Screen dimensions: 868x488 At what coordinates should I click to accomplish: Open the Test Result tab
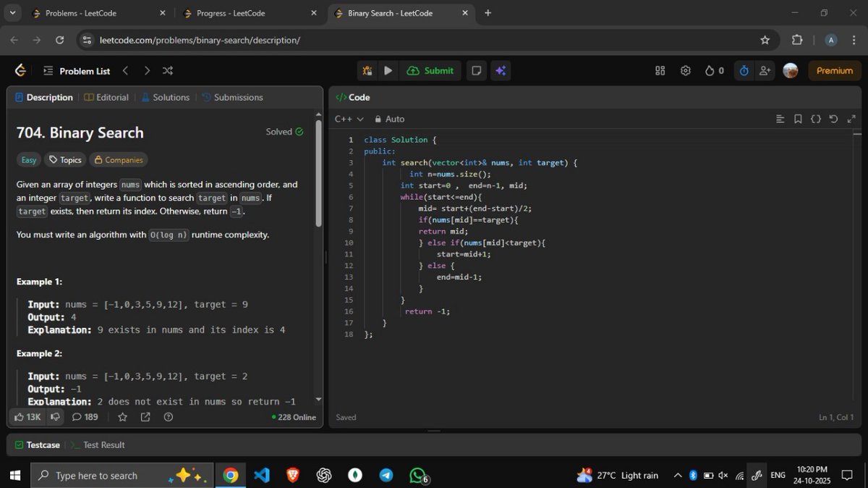pos(97,445)
